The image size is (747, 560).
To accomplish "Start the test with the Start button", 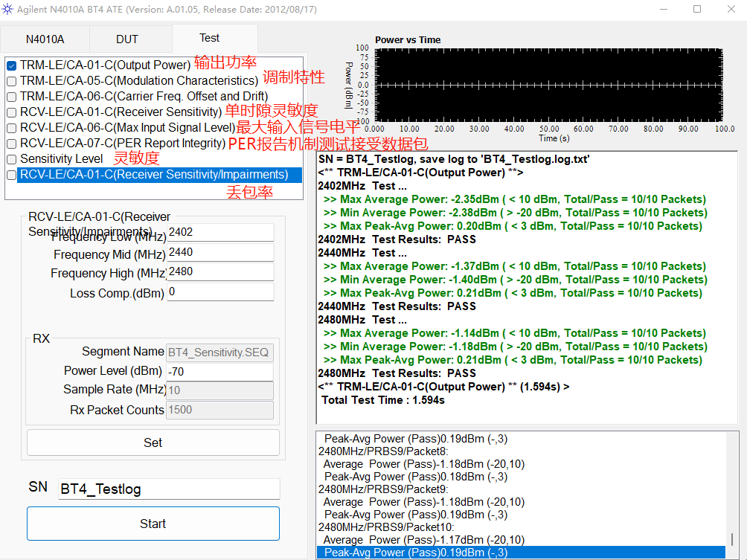I will (x=153, y=524).
